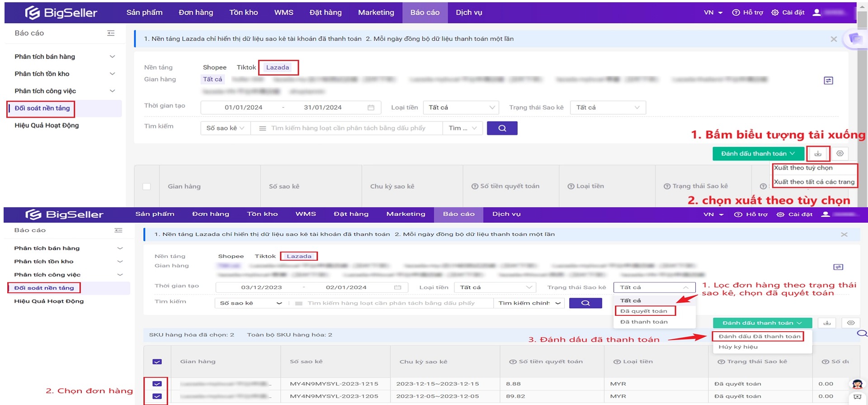868x405 pixels.
Task: Click "Xuất theo tất cả các trang" option
Action: (814, 182)
